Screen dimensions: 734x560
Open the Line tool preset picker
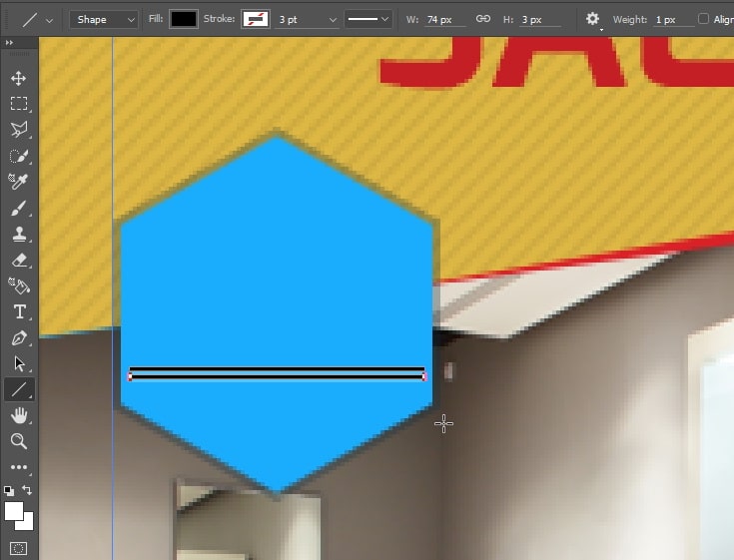click(49, 20)
